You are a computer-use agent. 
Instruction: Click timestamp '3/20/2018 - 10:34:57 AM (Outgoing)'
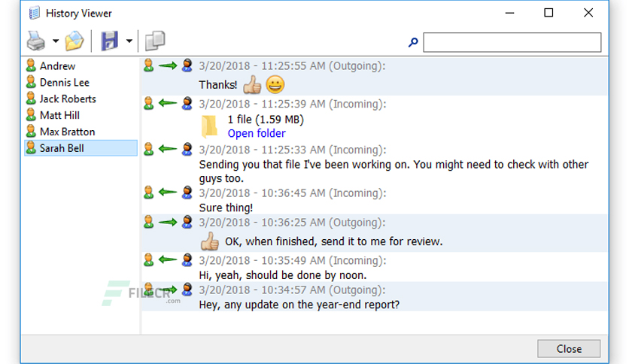click(292, 290)
